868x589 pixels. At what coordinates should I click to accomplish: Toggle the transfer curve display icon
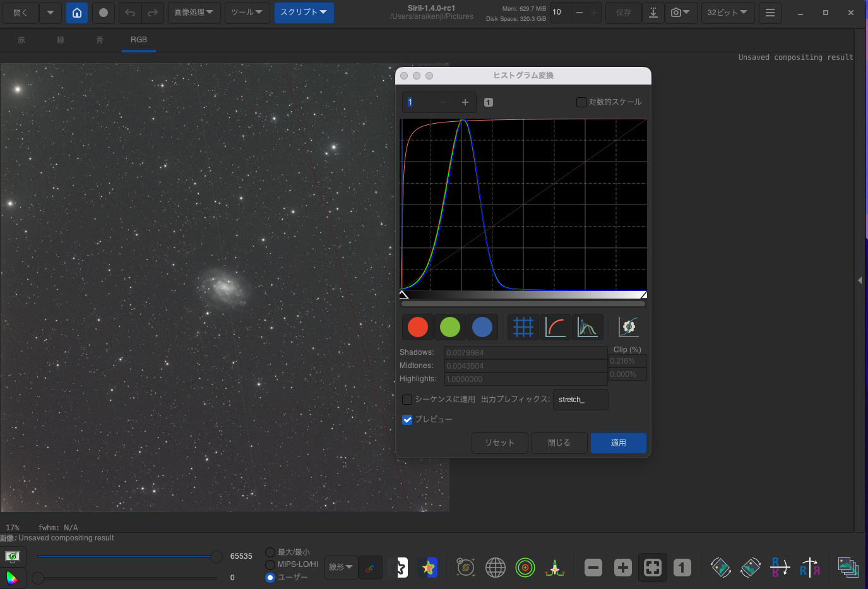(x=556, y=327)
